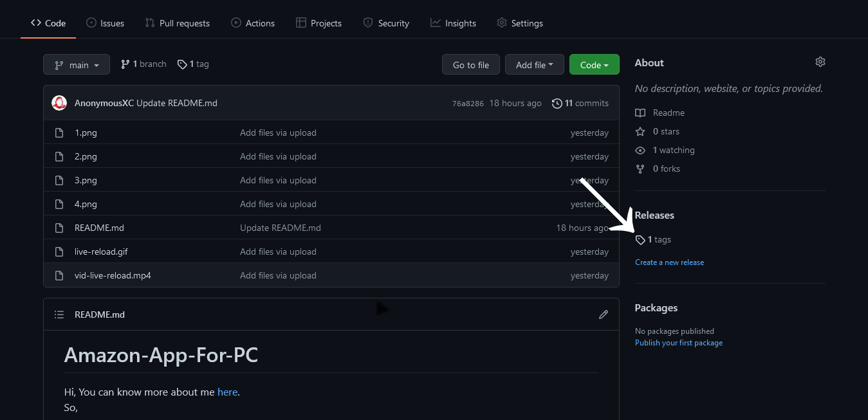The image size is (868, 420).
Task: Click the book icon beside Readme
Action: click(640, 113)
